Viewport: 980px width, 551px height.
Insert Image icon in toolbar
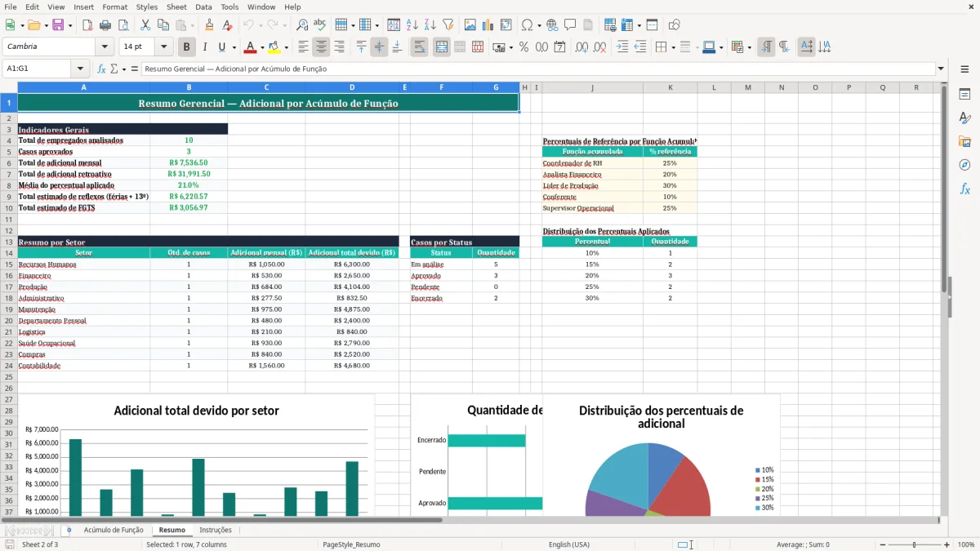[x=470, y=25]
